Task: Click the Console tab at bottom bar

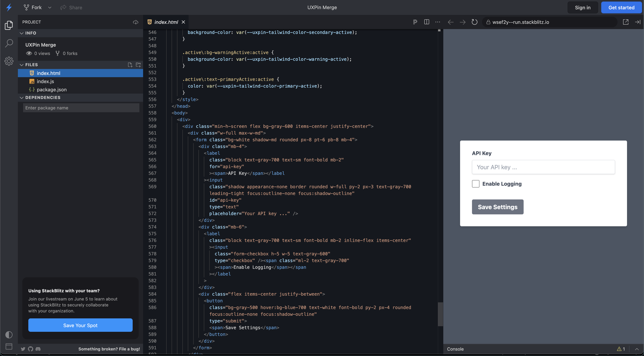Action: pos(456,349)
